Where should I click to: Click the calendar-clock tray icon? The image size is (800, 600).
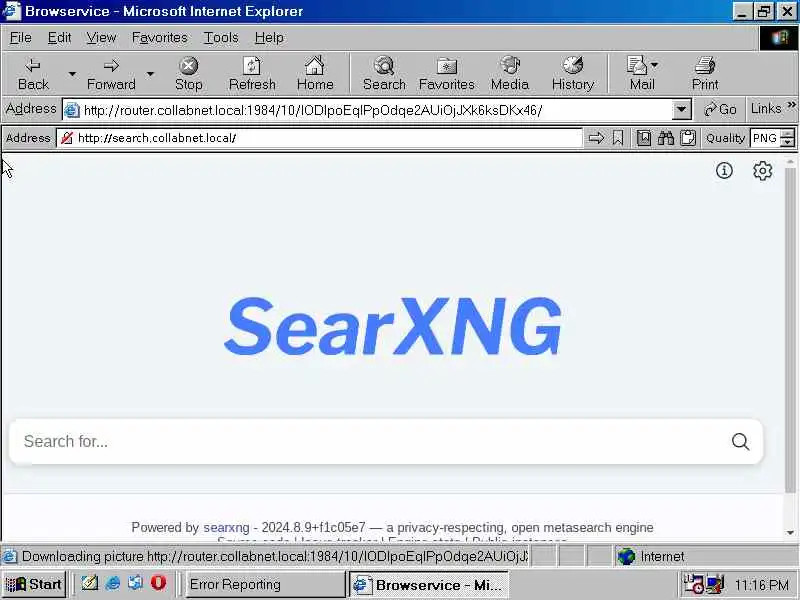[694, 584]
